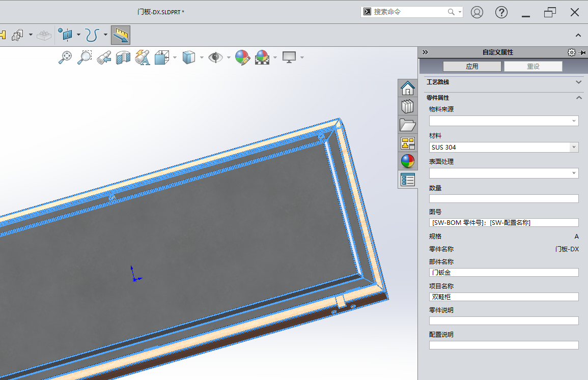Open the Display Style dropdown arrow

click(202, 57)
